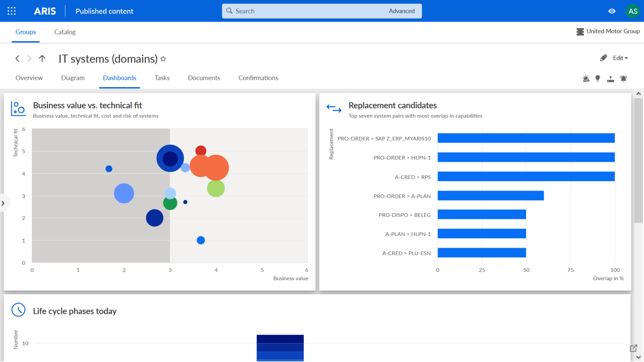Open the lightbulb suggestions icon
644x362 pixels.
pos(598,78)
